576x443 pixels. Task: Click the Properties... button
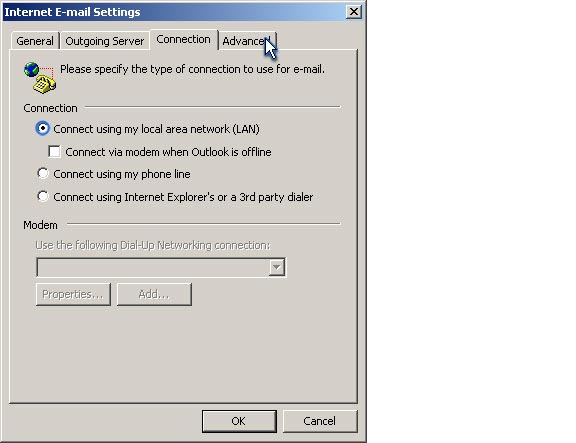tap(73, 294)
